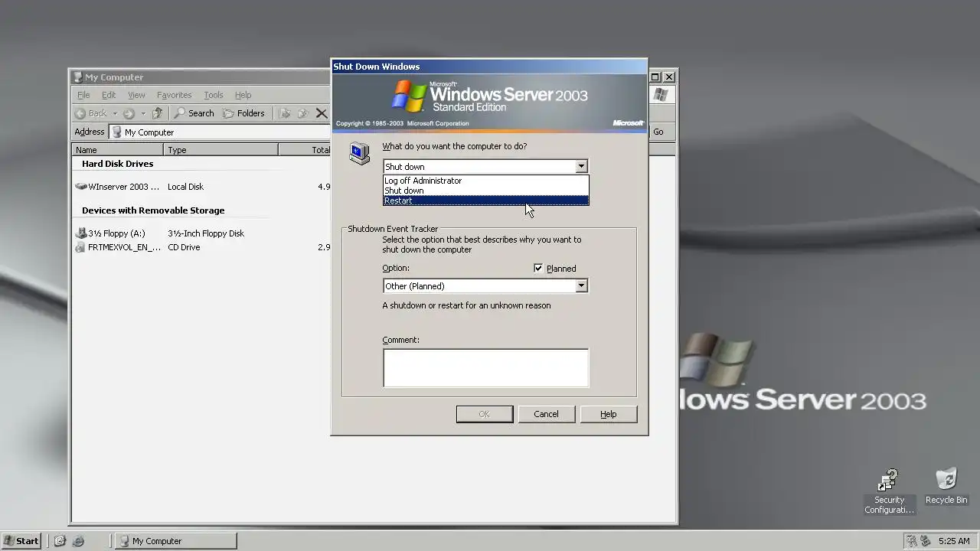
Task: Open the Shutdown Event Tracker Option dropdown
Action: coord(581,286)
